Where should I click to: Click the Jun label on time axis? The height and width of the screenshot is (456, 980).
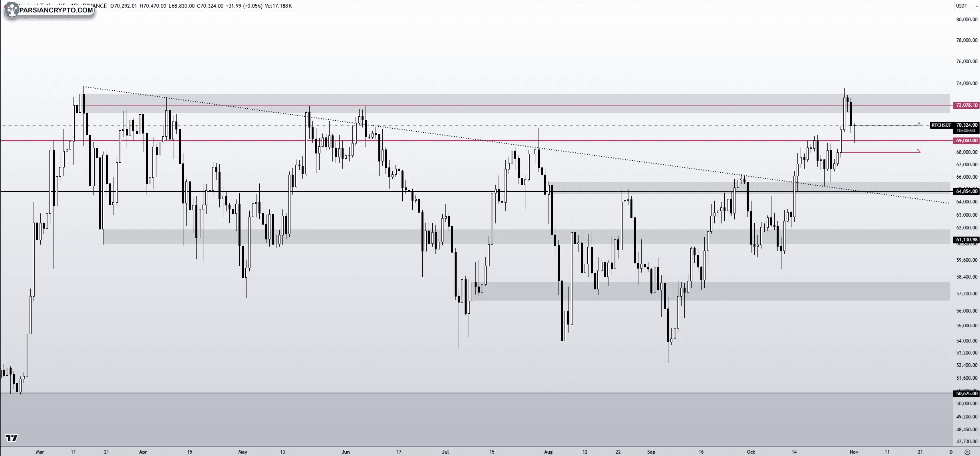point(346,452)
